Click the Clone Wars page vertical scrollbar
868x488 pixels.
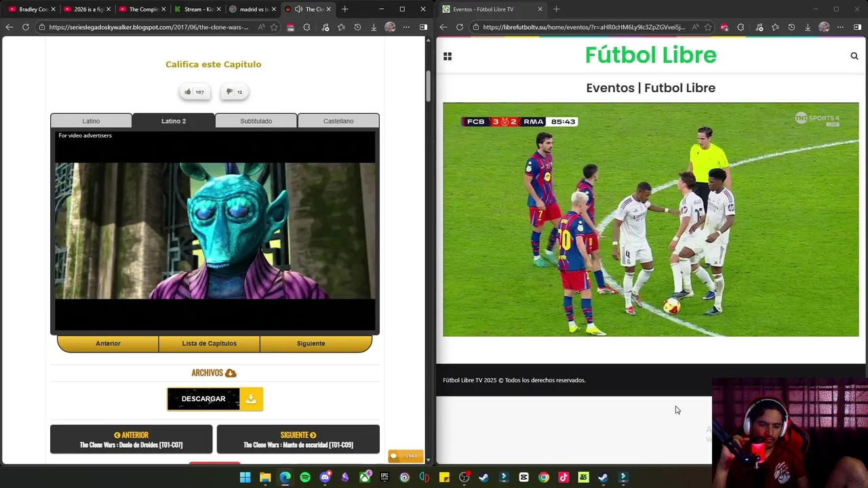(428, 85)
